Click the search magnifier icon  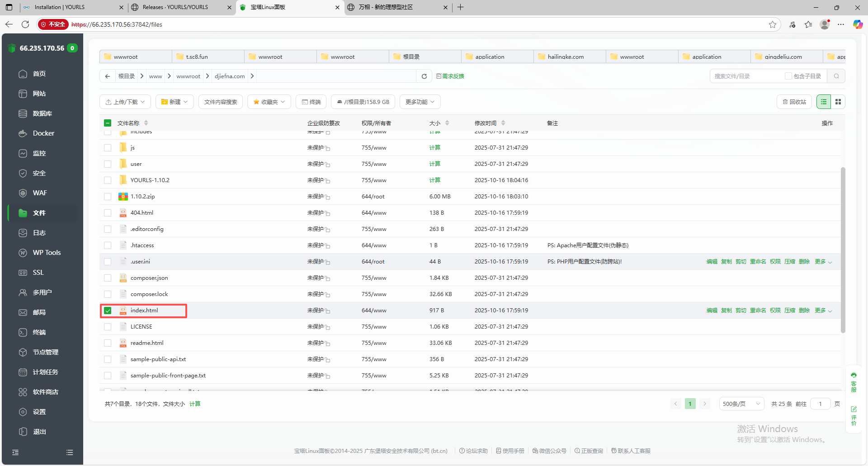pos(836,76)
